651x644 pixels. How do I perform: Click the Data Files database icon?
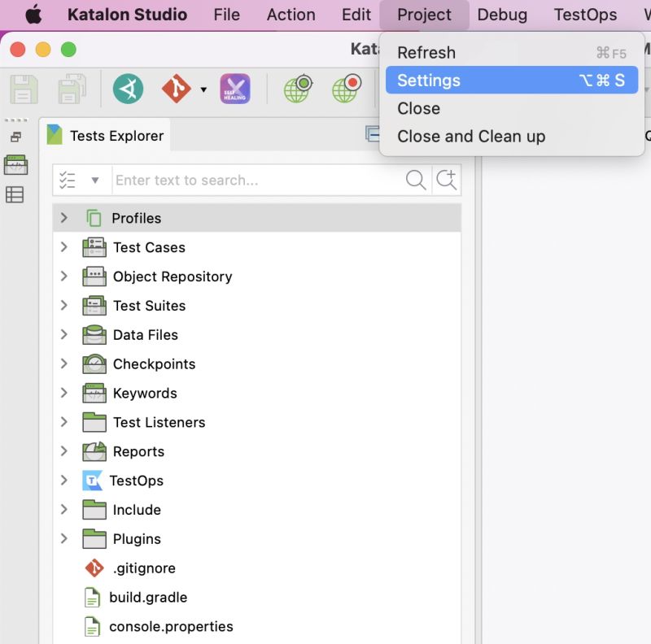coord(94,334)
